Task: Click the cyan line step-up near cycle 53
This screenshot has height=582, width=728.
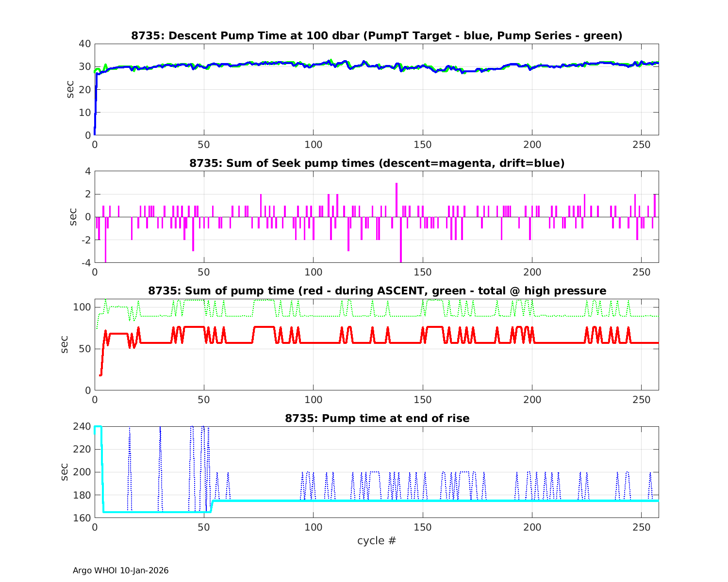Action: pos(212,506)
